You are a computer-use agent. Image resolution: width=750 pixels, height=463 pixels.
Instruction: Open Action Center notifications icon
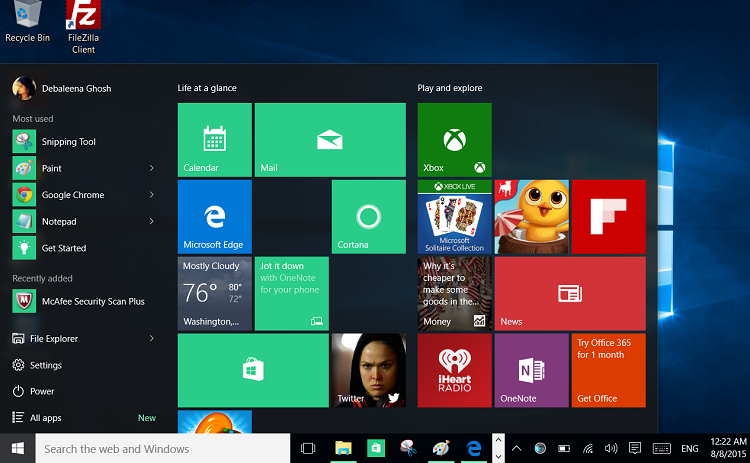(635, 449)
